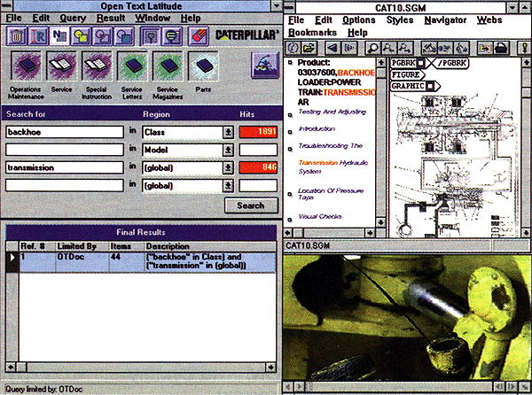Click the trash can icon in Latitude toolbar
The height and width of the screenshot is (395, 532).
16,36
